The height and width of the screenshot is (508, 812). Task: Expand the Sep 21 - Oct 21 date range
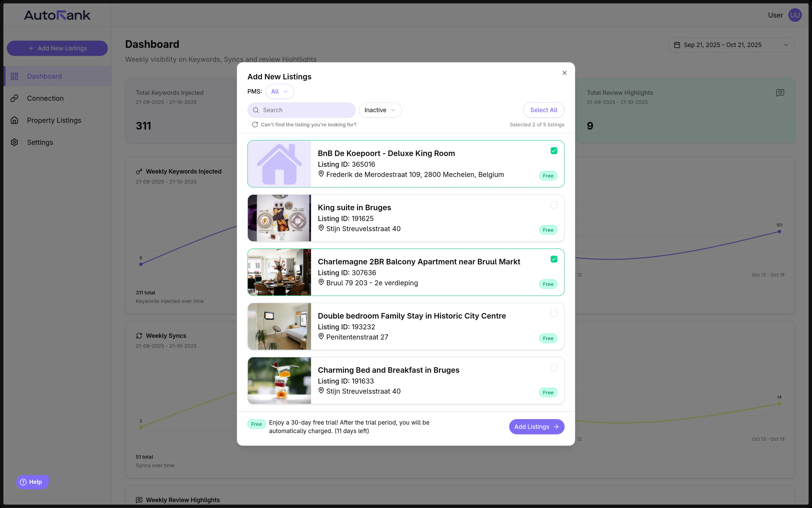[x=731, y=45]
